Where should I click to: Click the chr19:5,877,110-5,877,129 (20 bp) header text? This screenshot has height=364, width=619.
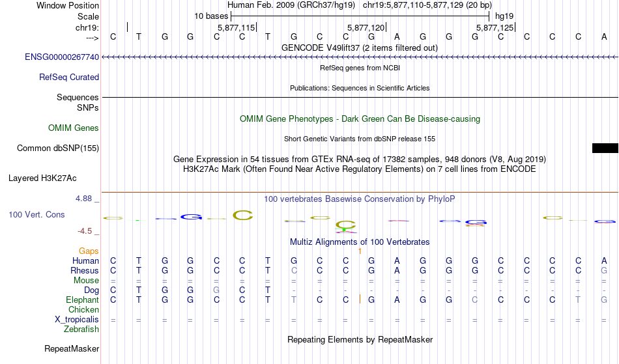[427, 5]
